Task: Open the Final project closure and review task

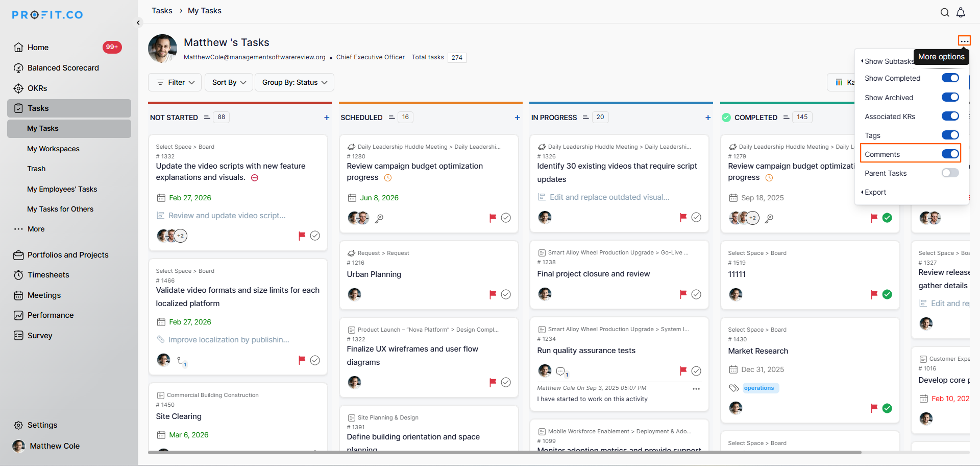Action: (x=593, y=274)
